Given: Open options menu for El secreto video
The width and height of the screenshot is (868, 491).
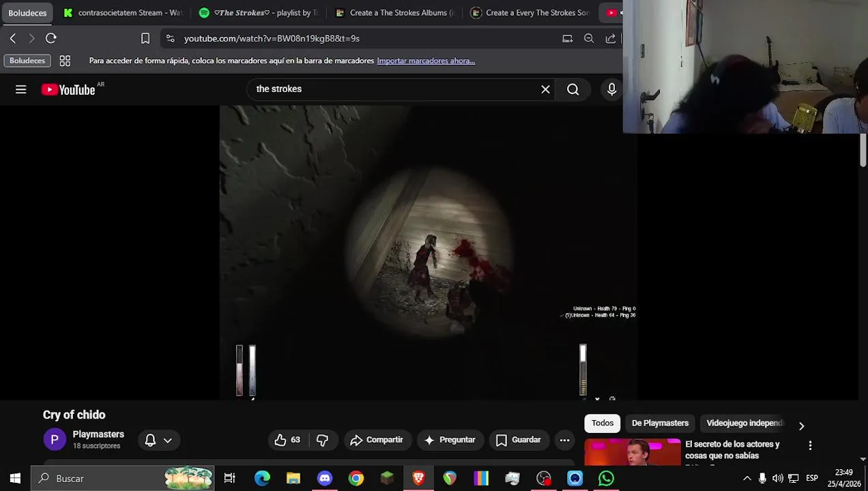Looking at the screenshot, I should click(x=810, y=445).
